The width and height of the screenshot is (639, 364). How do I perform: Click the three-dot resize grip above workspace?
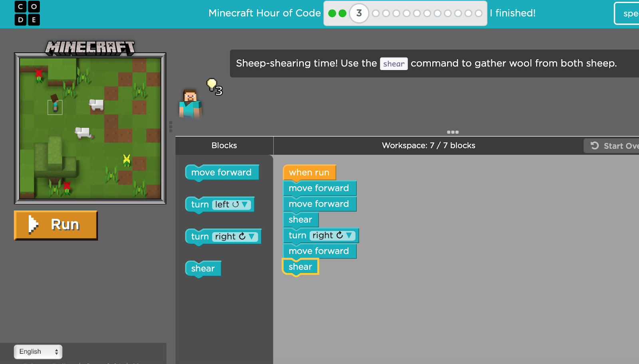click(452, 132)
